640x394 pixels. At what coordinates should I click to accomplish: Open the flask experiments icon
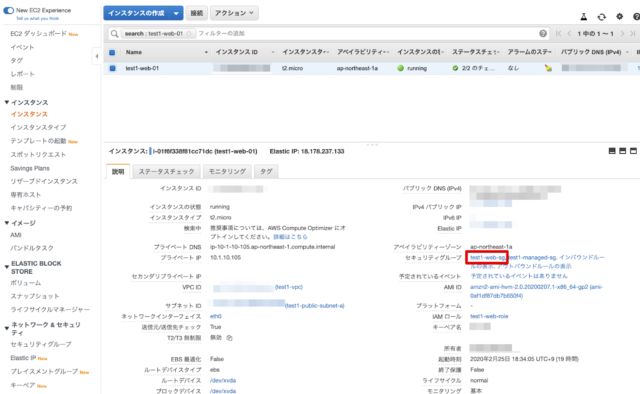(584, 17)
